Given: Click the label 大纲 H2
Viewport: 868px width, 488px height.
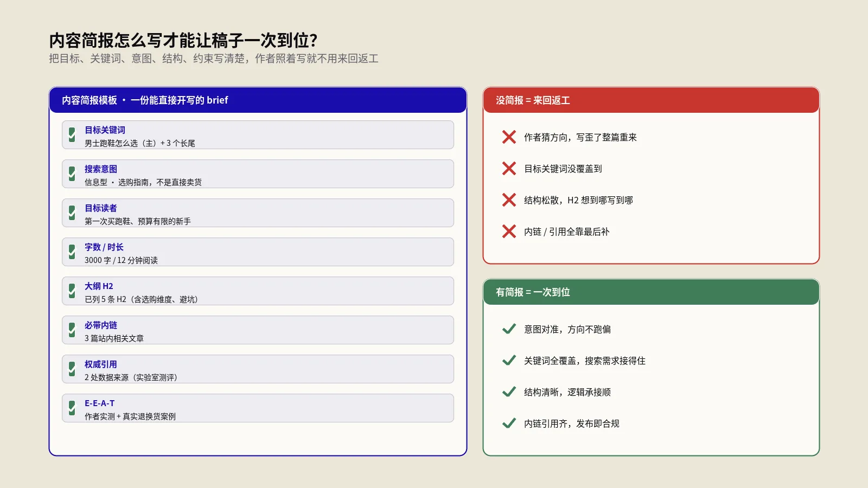Looking at the screenshot, I should pos(99,286).
